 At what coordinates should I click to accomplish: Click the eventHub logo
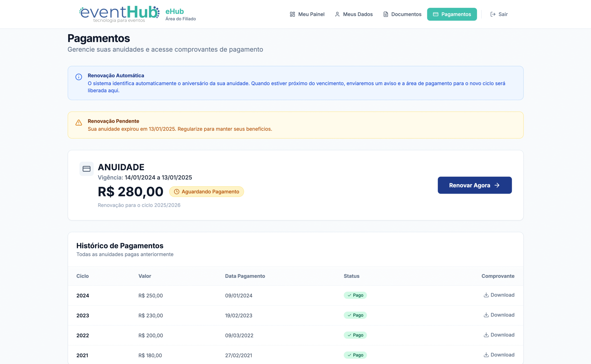pyautogui.click(x=119, y=14)
